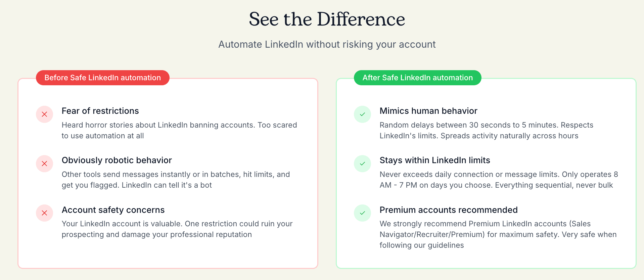Click the Account safety concerns title
The width and height of the screenshot is (644, 280).
pyautogui.click(x=113, y=210)
